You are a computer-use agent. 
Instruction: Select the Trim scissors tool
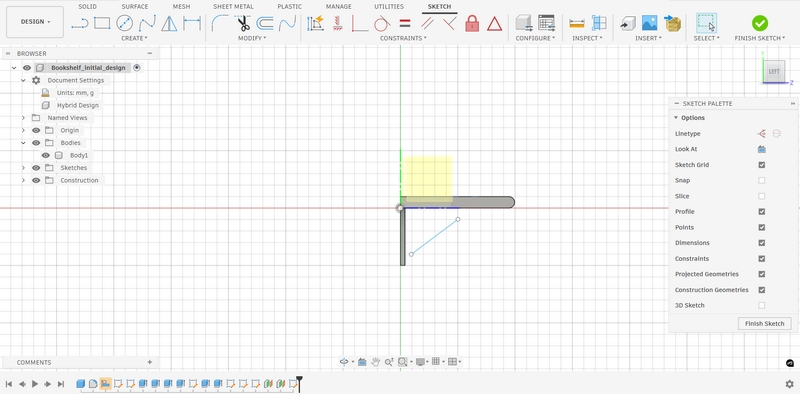[x=242, y=23]
